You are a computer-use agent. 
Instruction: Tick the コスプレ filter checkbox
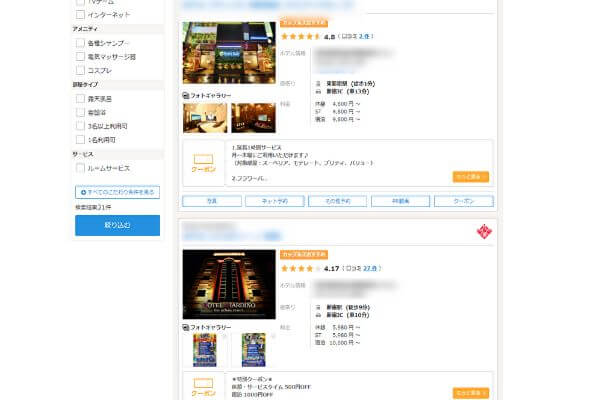point(81,71)
